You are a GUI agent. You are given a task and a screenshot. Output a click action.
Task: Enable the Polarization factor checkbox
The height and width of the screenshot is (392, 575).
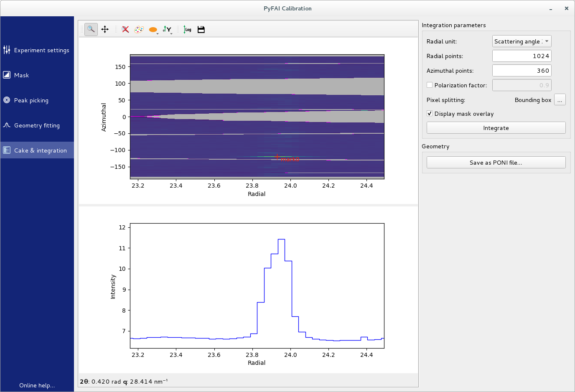click(430, 85)
